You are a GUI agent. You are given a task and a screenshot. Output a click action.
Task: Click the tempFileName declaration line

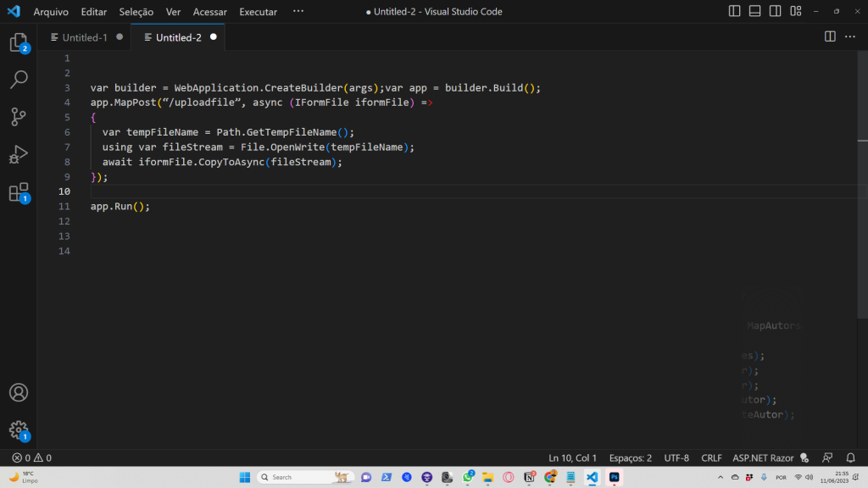pos(228,132)
